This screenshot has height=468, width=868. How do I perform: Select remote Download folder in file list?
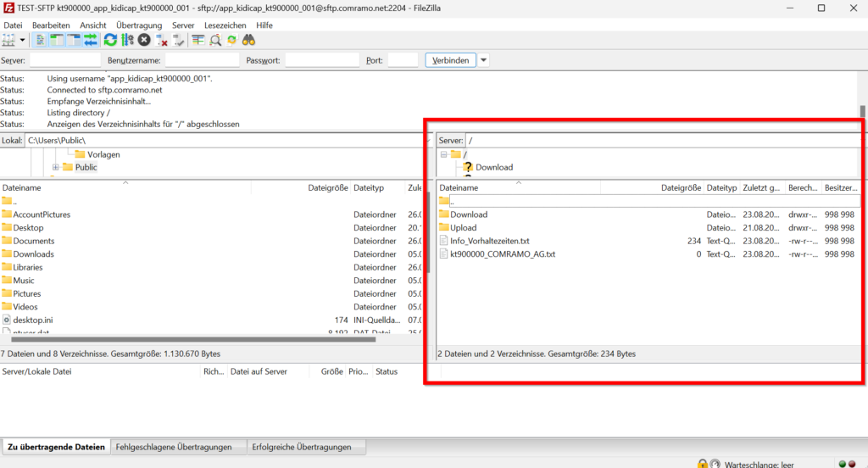pyautogui.click(x=469, y=214)
